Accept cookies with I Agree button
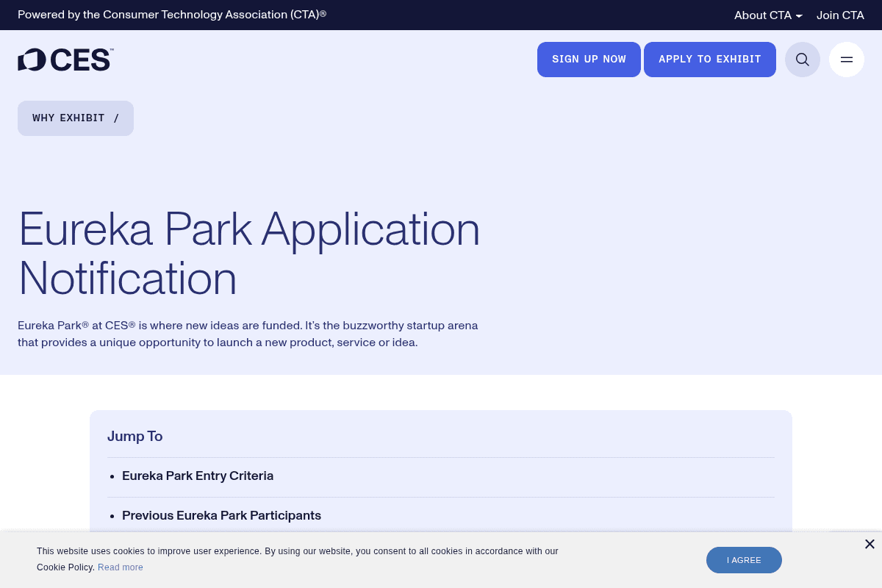882x588 pixels. [x=744, y=560]
